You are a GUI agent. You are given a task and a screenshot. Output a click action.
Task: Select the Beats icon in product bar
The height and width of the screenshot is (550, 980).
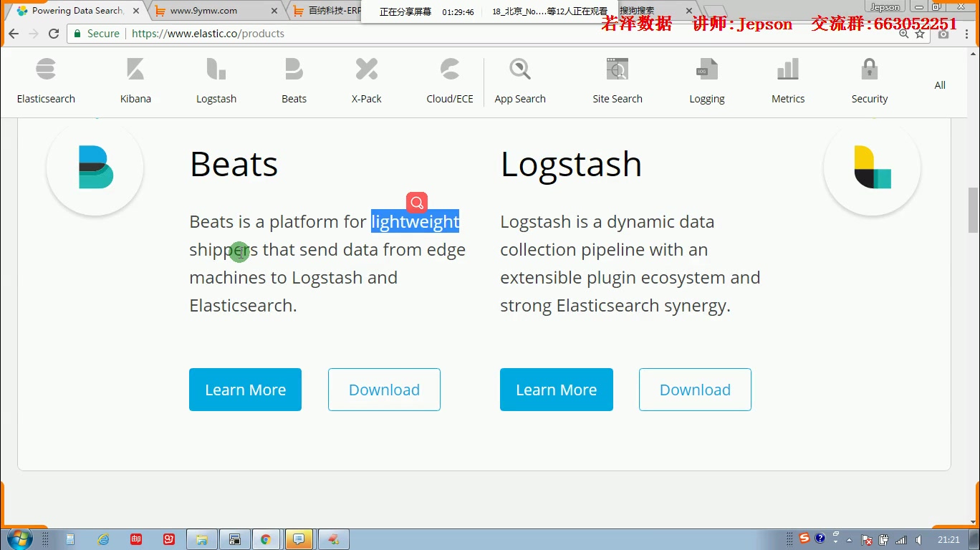coord(294,69)
